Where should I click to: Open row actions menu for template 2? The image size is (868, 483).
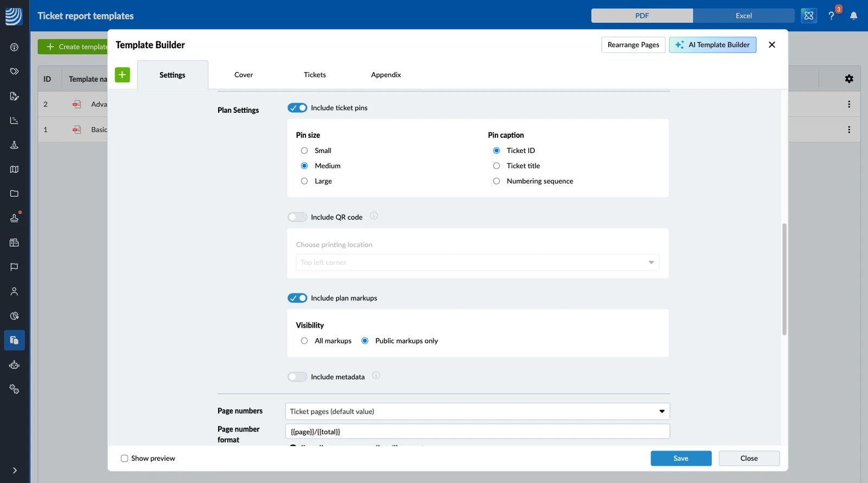pos(849,104)
